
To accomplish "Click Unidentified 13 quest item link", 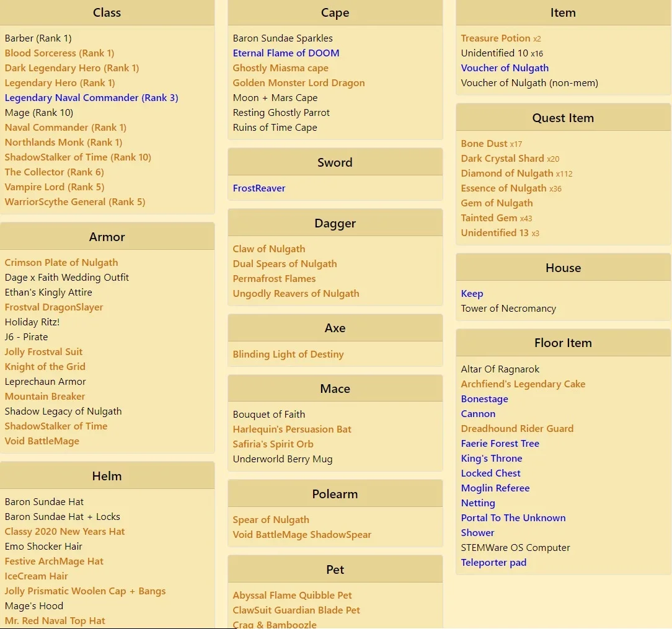I will (x=495, y=232).
